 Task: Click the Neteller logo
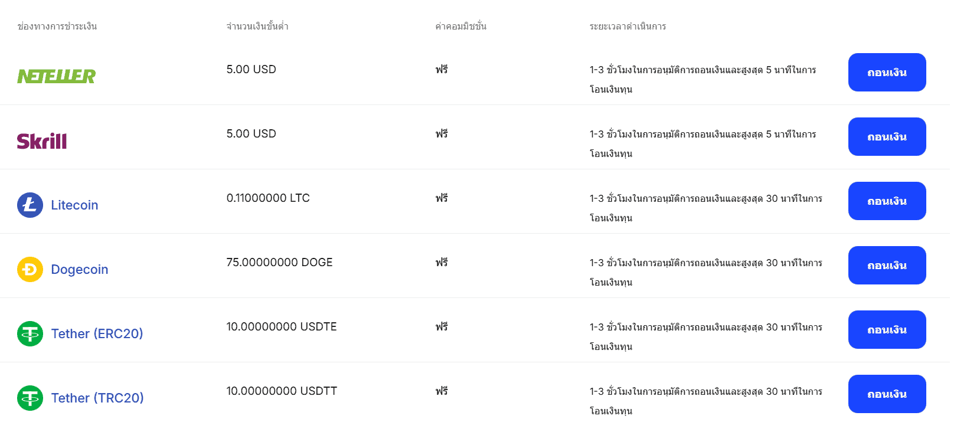56,76
